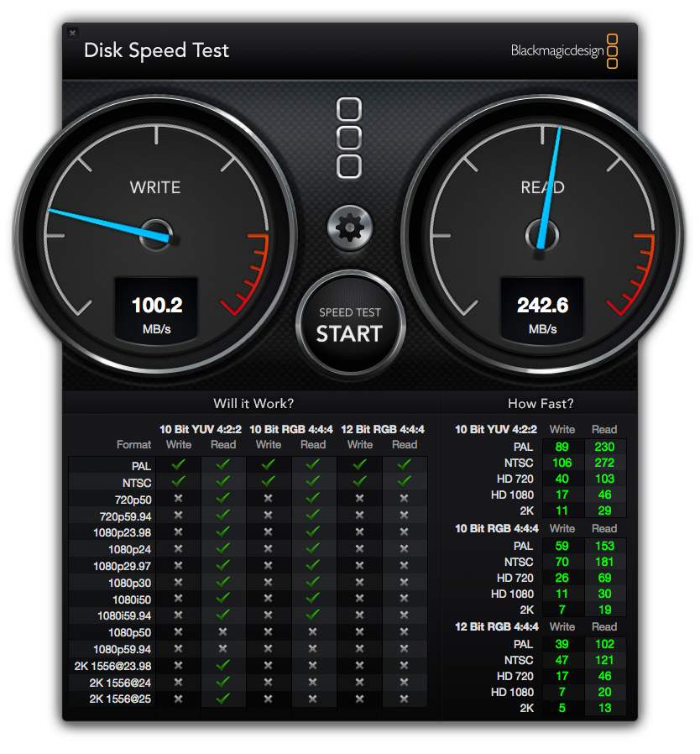Click the Blackmagicdesign logo
Screen dimensions: 700x754
[x=564, y=51]
